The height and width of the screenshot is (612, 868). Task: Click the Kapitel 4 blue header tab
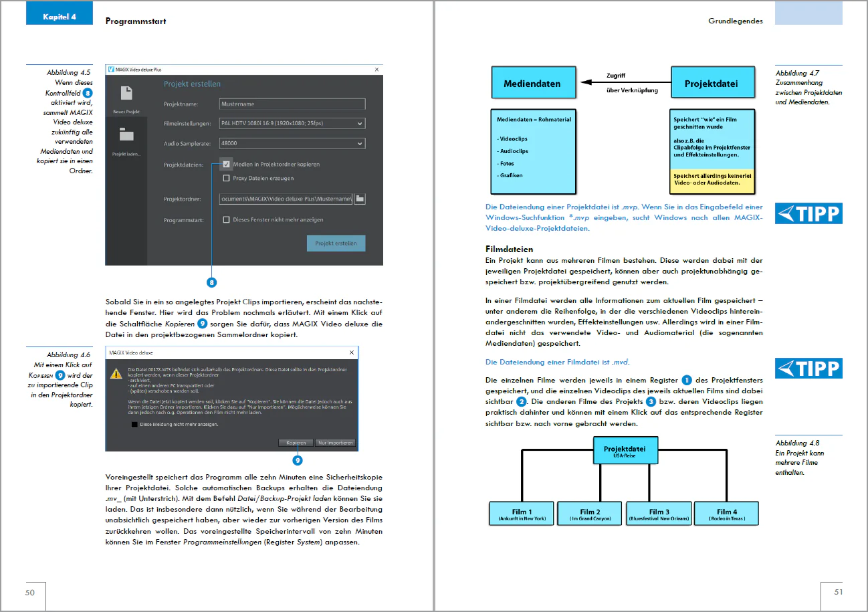pyautogui.click(x=59, y=17)
